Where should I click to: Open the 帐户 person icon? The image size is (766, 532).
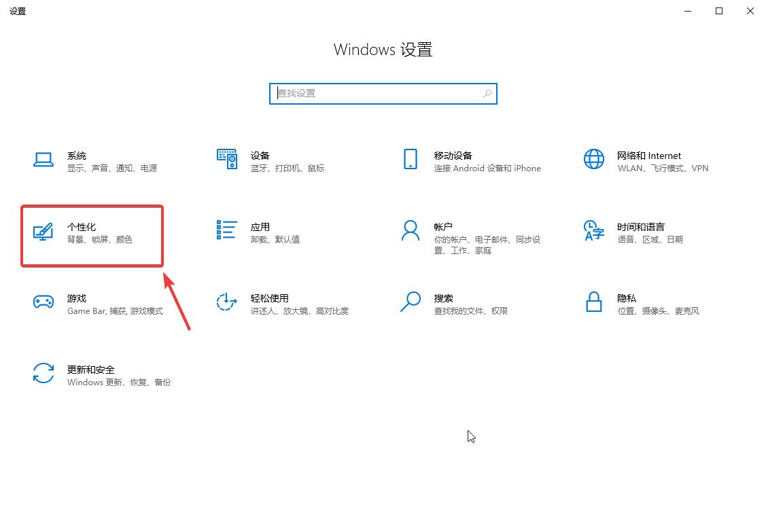pos(411,230)
